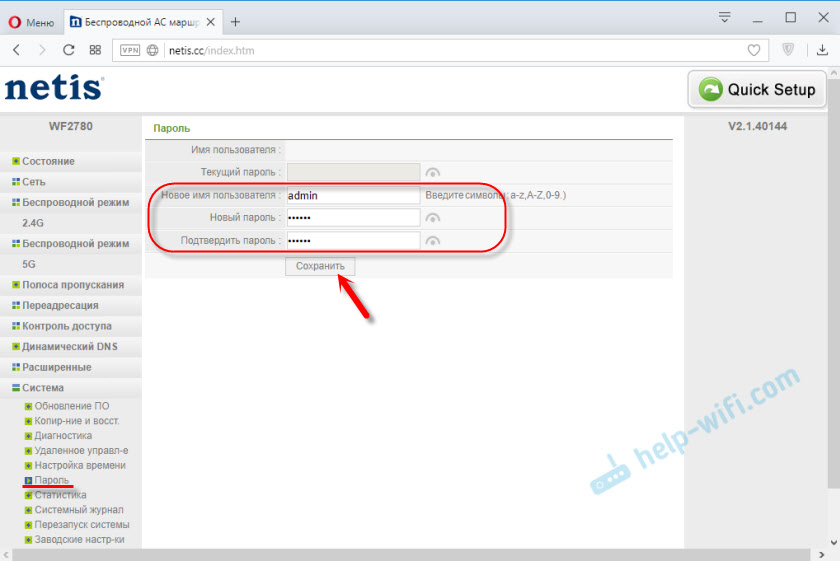Open the Перезапуск системы sidebar item
This screenshot has width=840, height=561.
point(81,525)
